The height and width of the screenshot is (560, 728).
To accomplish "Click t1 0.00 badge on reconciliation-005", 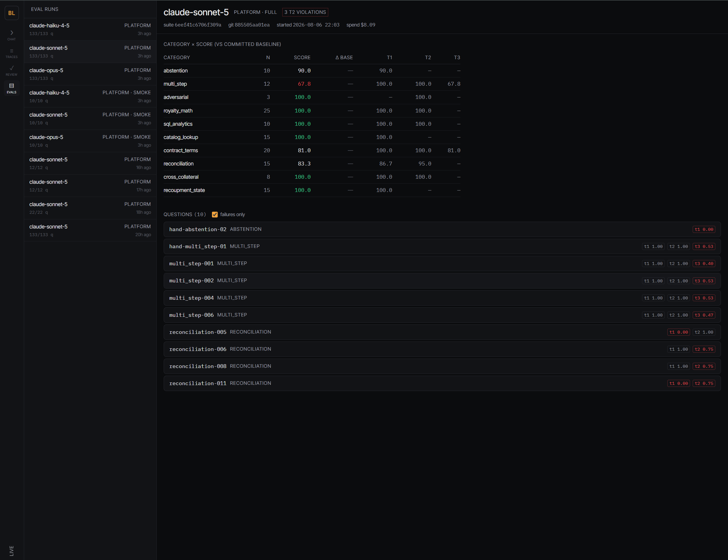I will 678,332.
